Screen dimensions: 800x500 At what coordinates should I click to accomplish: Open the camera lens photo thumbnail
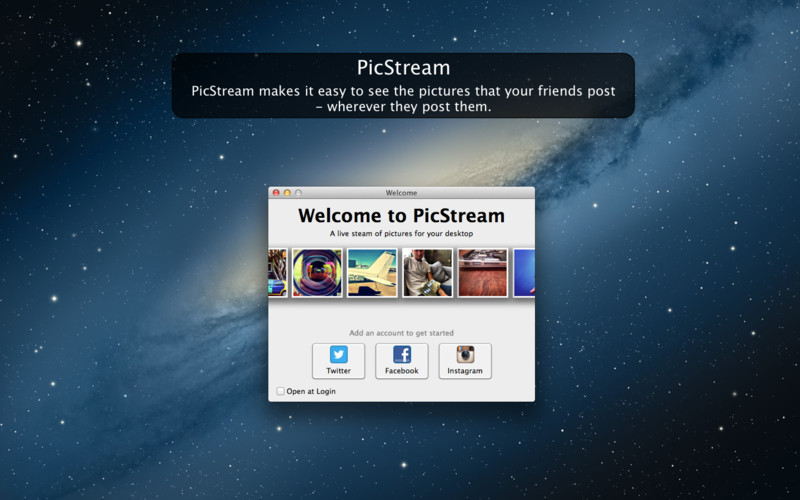[317, 272]
